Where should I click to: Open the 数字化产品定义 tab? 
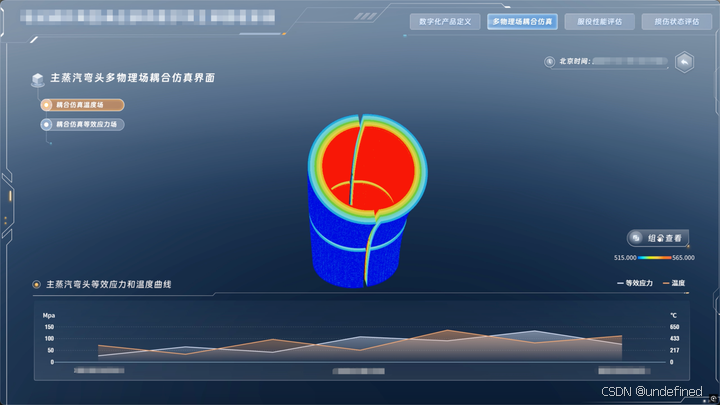445,22
